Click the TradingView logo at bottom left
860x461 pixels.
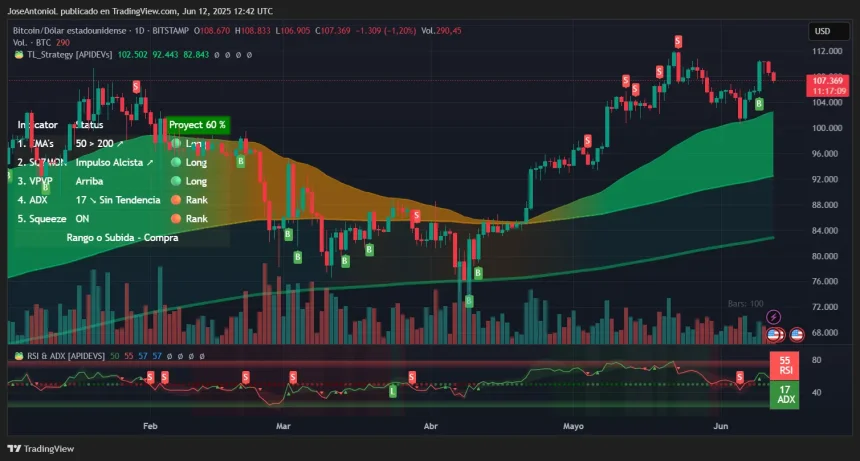point(39,450)
